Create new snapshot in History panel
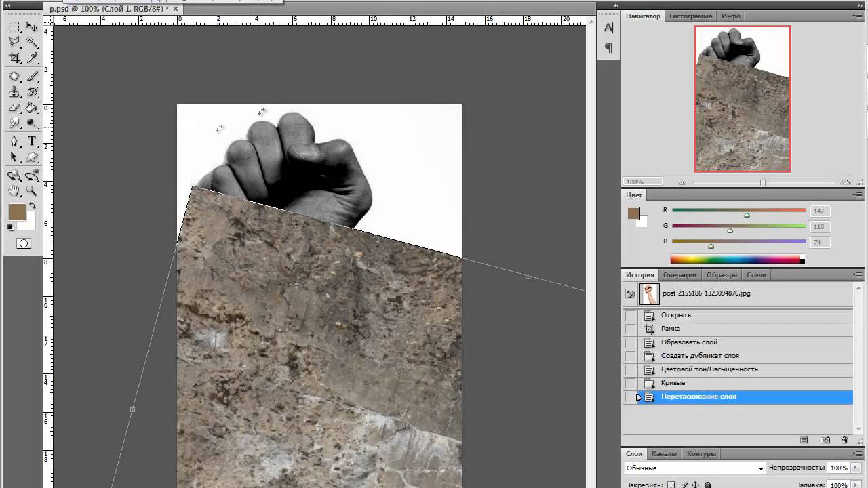 pyautogui.click(x=825, y=440)
